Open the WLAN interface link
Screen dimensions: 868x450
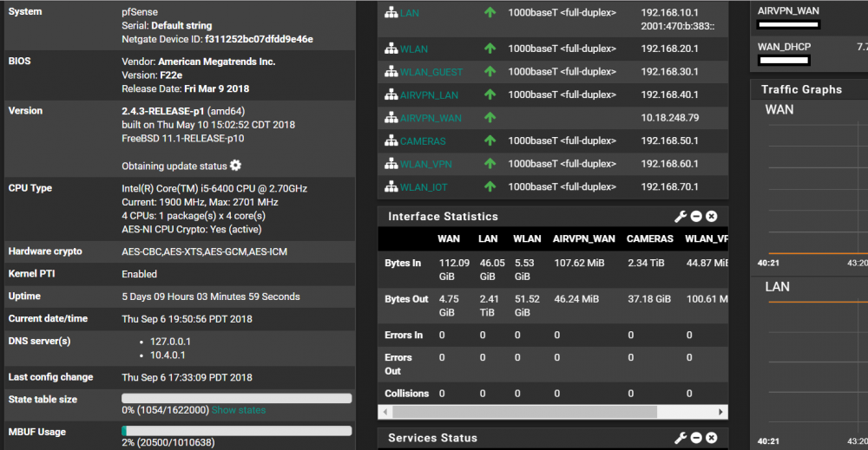coord(413,49)
